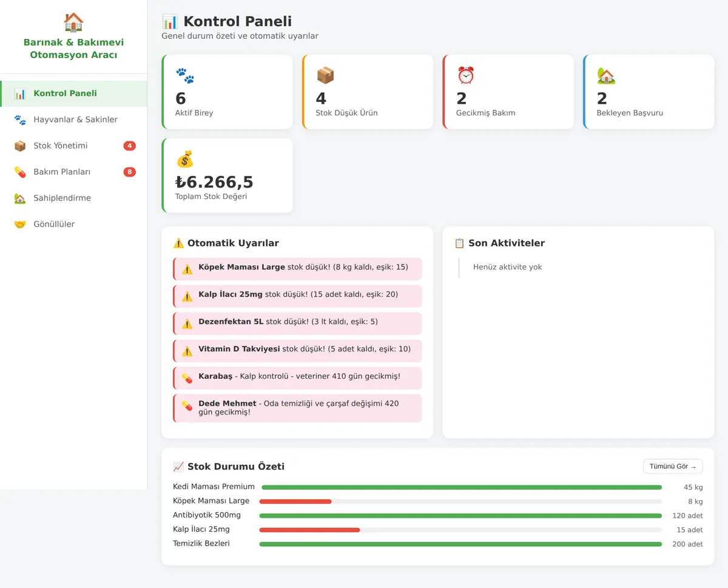Click the red 4 badge on Stok Yönetimi
Image resolution: width=728 pixels, height=588 pixels.
tap(129, 146)
